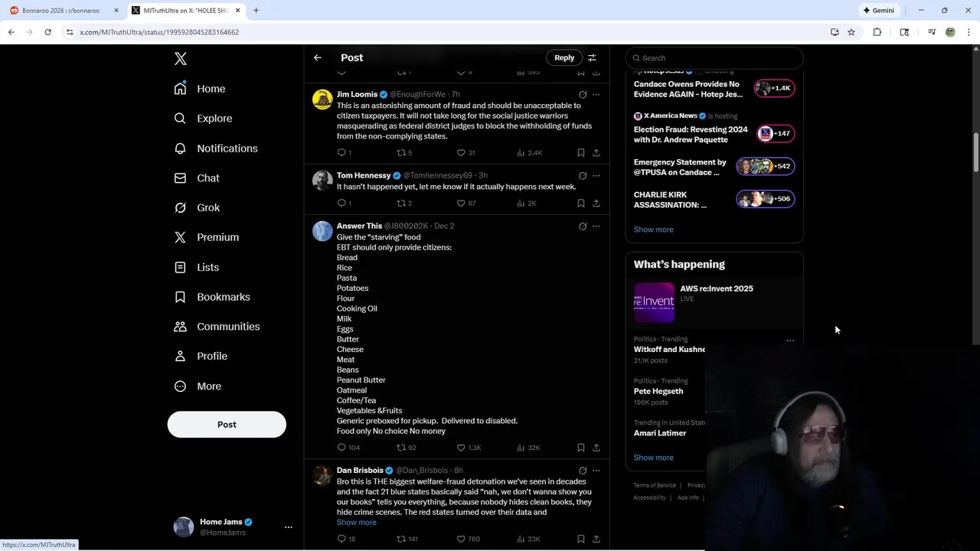This screenshot has width=980, height=551.
Task: Share Jim Loomis's reply
Action: pyautogui.click(x=596, y=152)
